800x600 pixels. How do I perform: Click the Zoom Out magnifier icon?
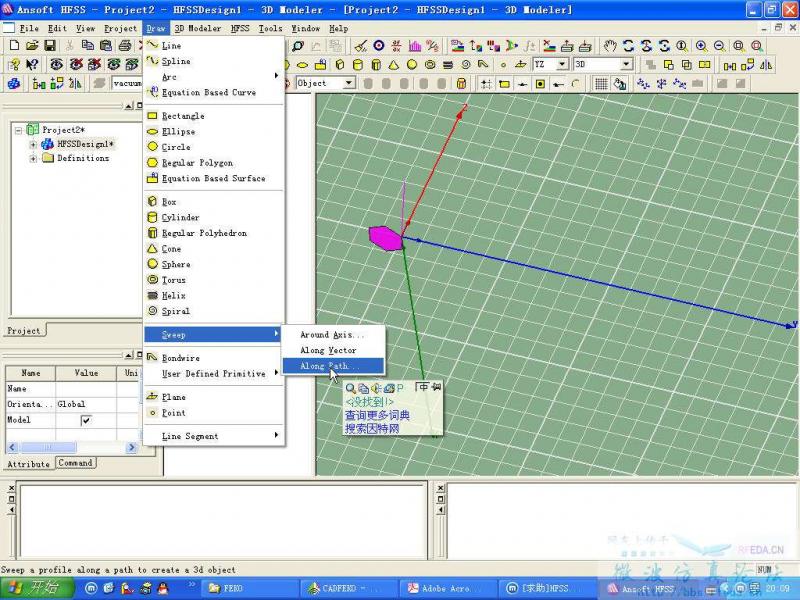719,46
